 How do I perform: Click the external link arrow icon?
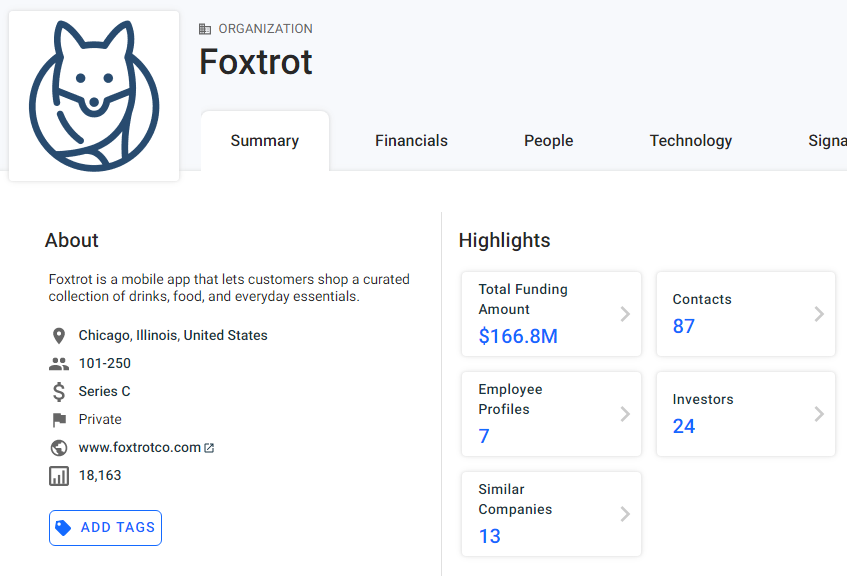pyautogui.click(x=209, y=448)
